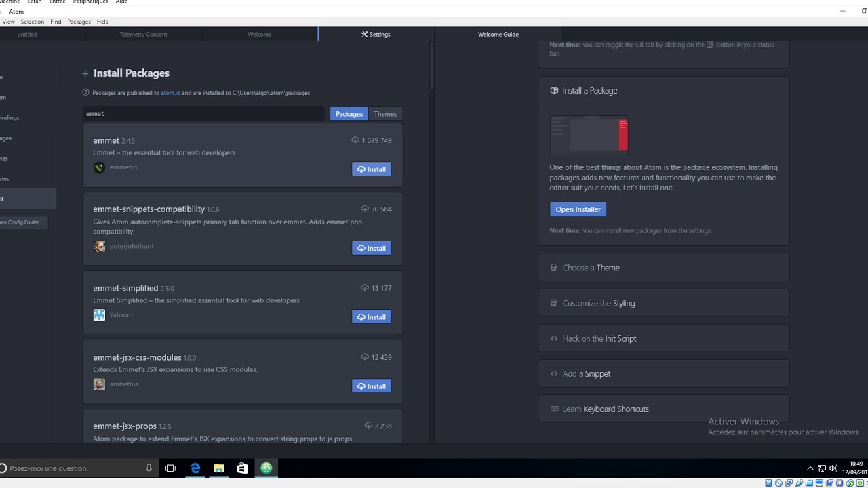
Task: Open Task View from the taskbar
Action: [x=171, y=468]
